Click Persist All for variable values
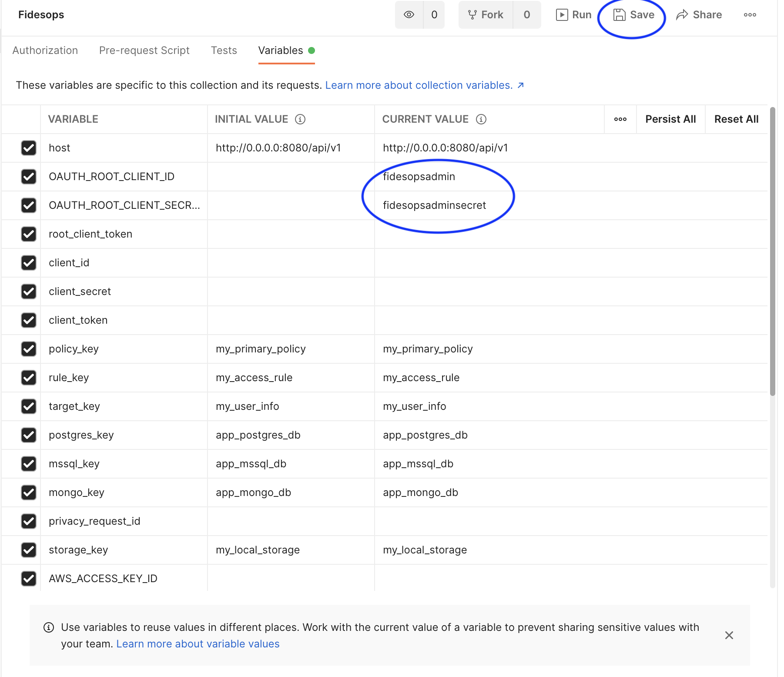Image resolution: width=784 pixels, height=677 pixels. (x=670, y=119)
